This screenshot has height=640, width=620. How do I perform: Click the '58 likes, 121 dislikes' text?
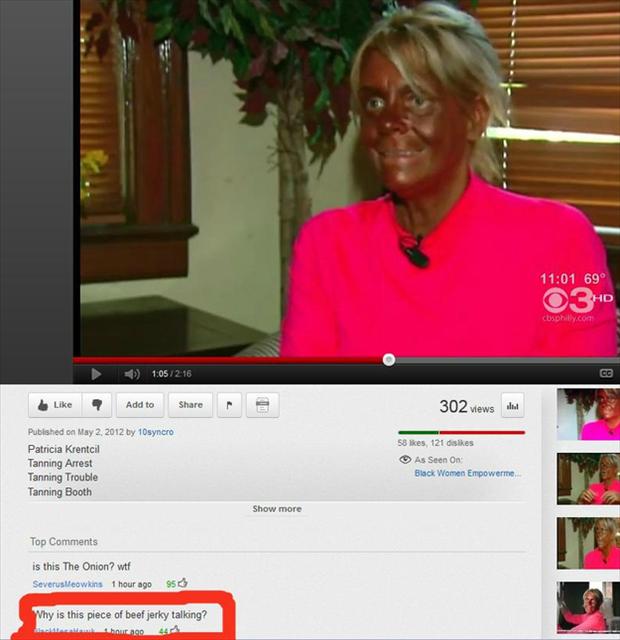pos(436,443)
